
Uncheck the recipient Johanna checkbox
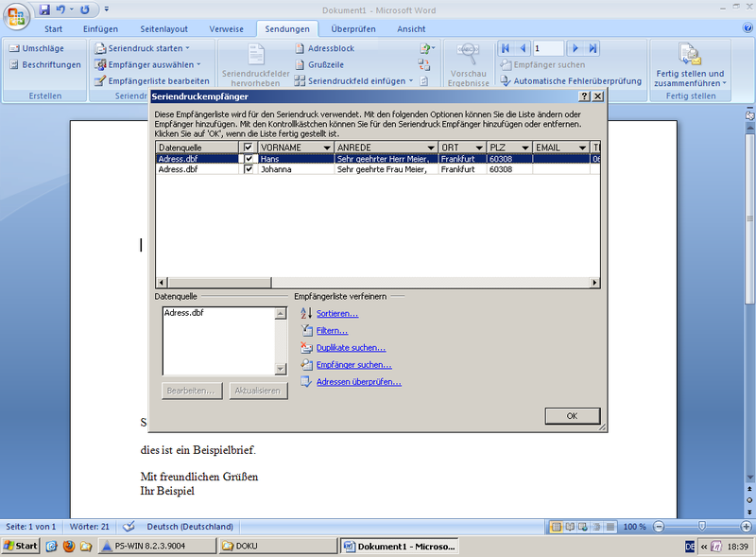pyautogui.click(x=249, y=169)
